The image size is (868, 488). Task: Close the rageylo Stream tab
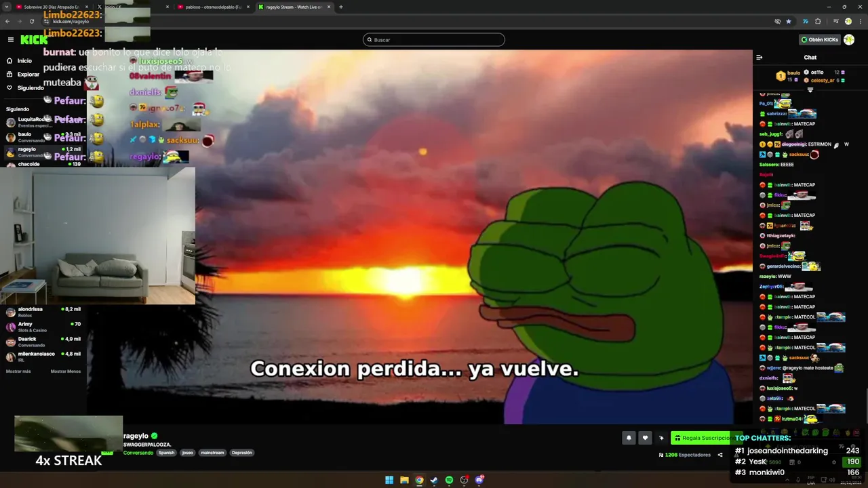click(328, 7)
